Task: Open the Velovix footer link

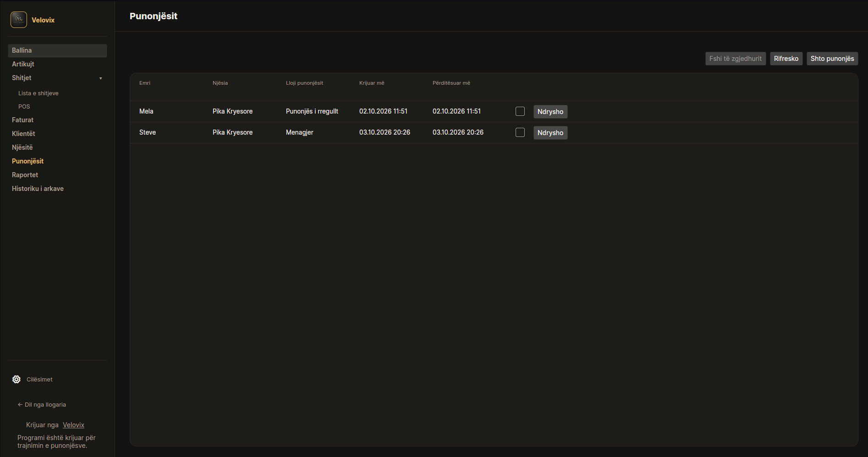Action: point(73,425)
